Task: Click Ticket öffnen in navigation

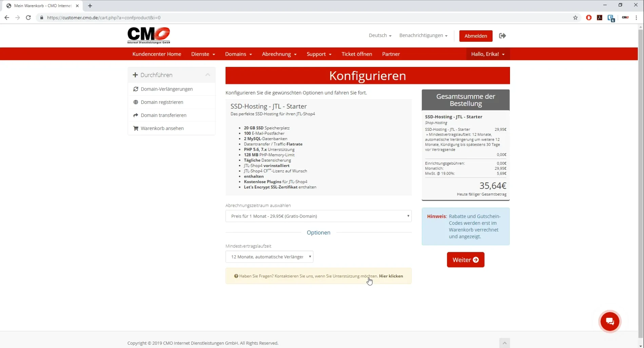Action: click(357, 54)
